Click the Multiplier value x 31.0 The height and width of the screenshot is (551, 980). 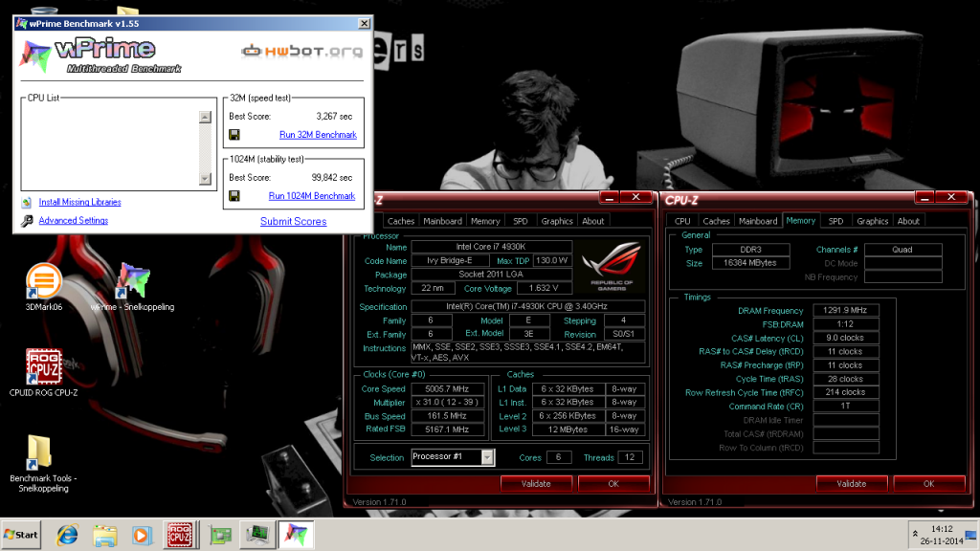click(x=448, y=403)
